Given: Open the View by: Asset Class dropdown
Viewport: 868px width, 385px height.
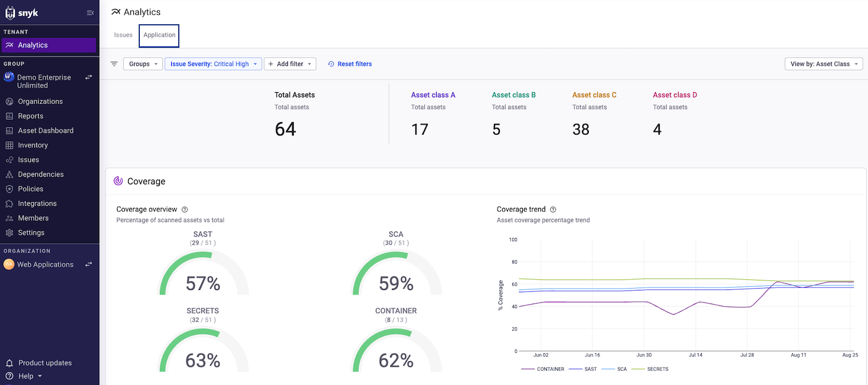Looking at the screenshot, I should coord(823,64).
